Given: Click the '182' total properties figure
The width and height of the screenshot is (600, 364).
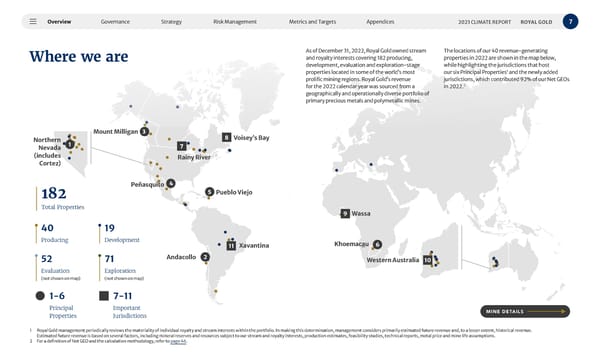Looking at the screenshot, I should click(54, 193).
